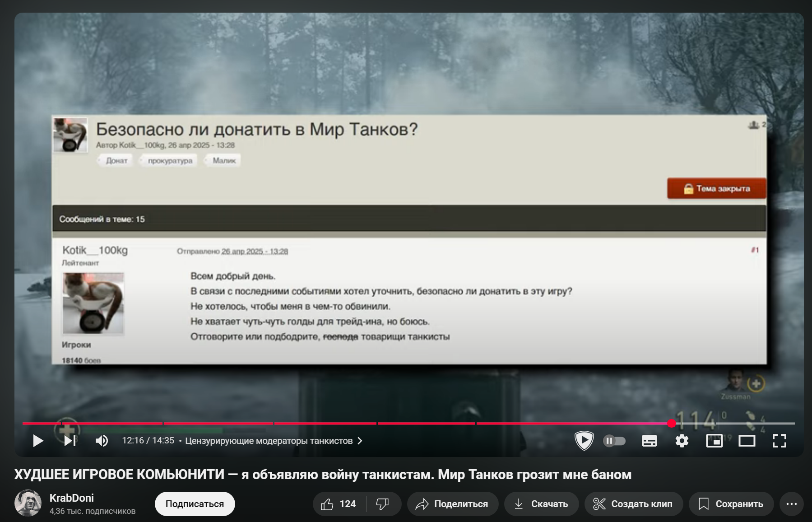The image size is (812, 522).
Task: Download the video with Скачать
Action: (x=541, y=504)
